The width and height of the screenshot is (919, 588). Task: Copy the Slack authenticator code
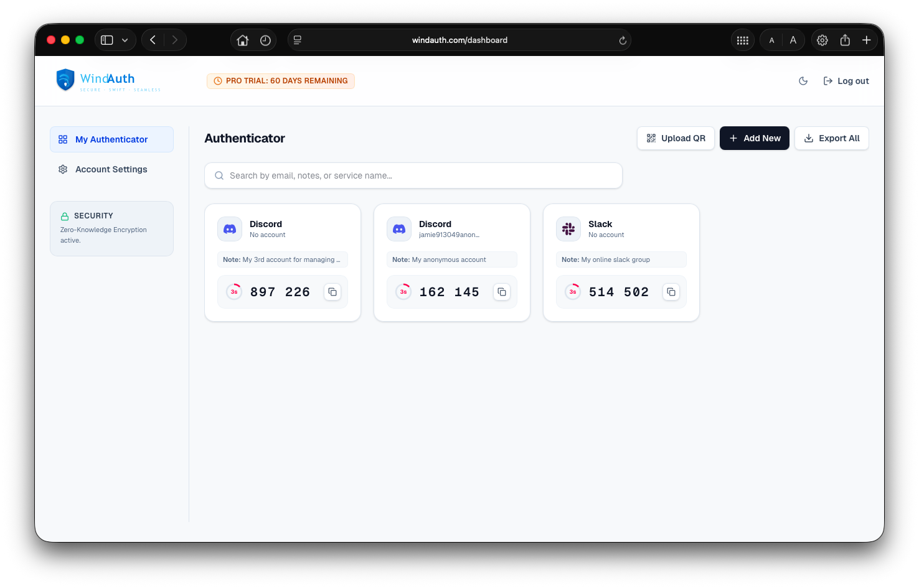(671, 291)
